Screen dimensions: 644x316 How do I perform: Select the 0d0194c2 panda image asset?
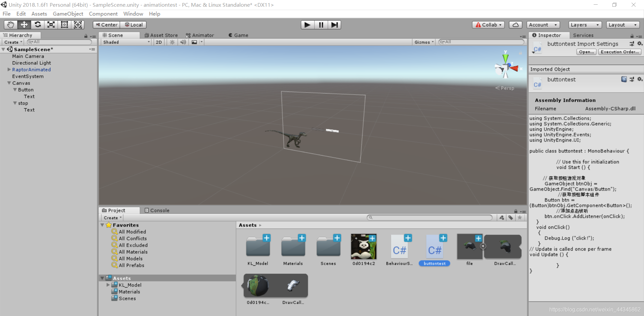(x=364, y=247)
